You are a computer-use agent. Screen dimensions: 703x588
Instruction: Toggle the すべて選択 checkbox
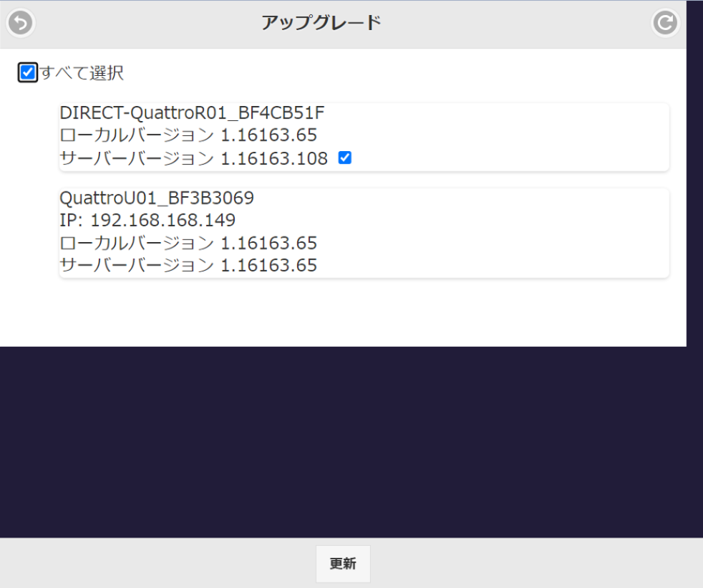click(x=27, y=72)
